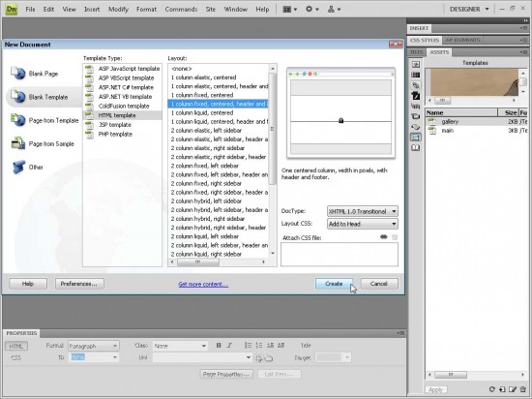The width and height of the screenshot is (532, 399).
Task: Open the DocType dropdown
Action: [x=363, y=211]
